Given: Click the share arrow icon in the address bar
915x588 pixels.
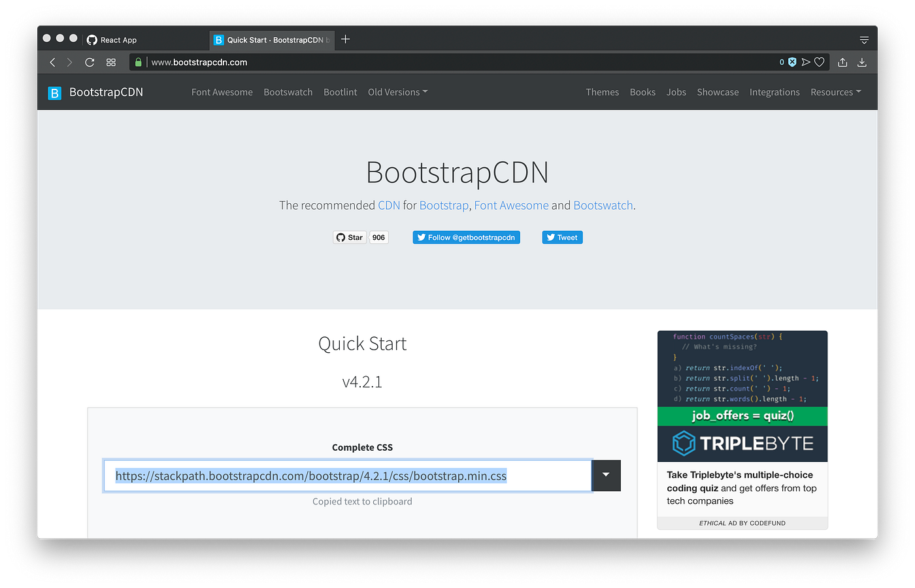Looking at the screenshot, I should click(x=806, y=62).
